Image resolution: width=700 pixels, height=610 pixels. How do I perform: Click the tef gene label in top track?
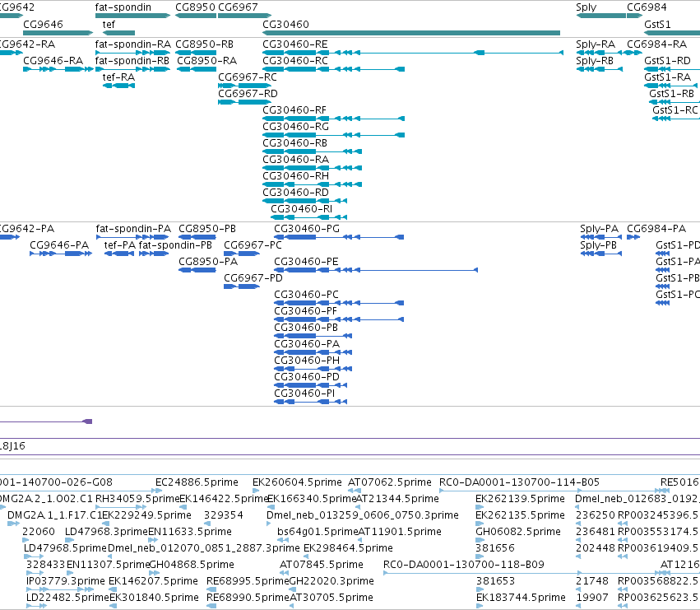(x=109, y=24)
